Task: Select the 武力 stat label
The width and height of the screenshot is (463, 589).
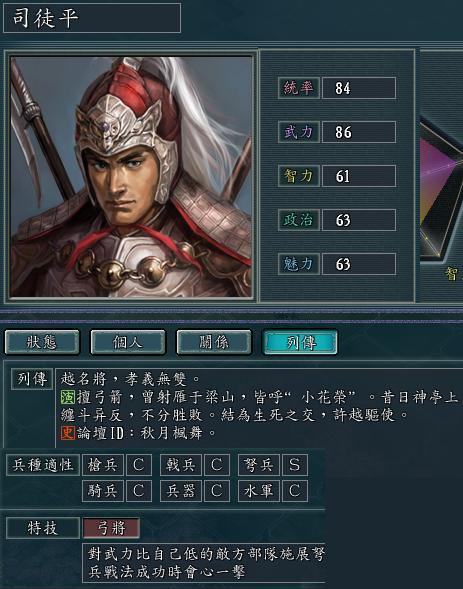Action: 299,132
